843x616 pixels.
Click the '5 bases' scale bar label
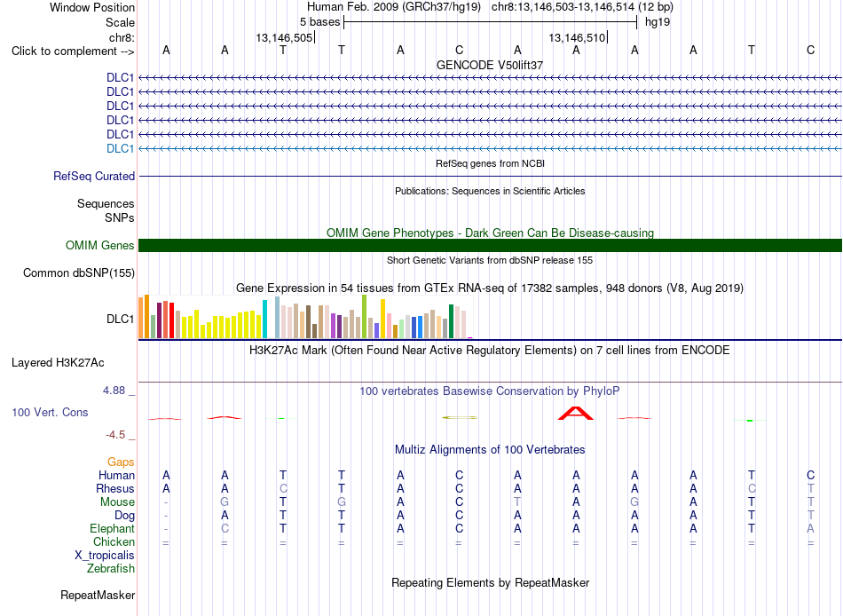319,22
